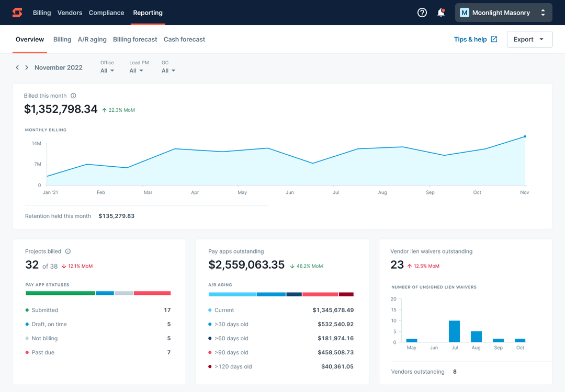Click the Export button
Image resolution: width=565 pixels, height=392 pixels.
(x=529, y=39)
